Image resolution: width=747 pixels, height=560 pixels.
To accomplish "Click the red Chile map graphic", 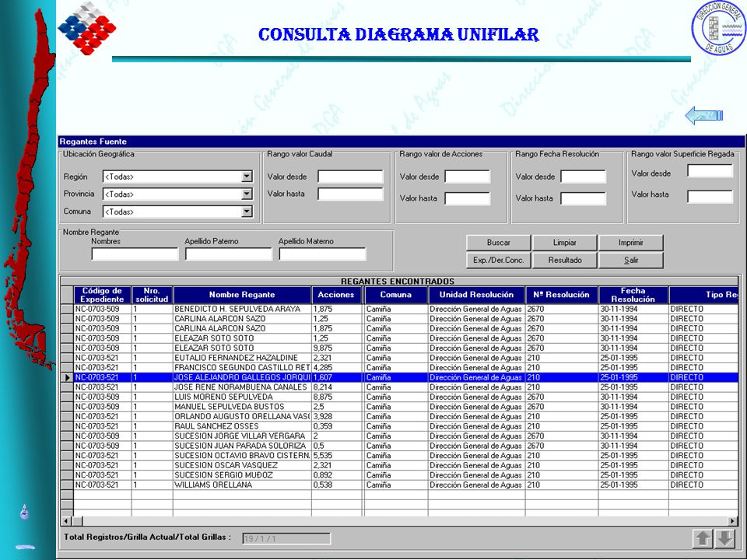I will (30, 191).
